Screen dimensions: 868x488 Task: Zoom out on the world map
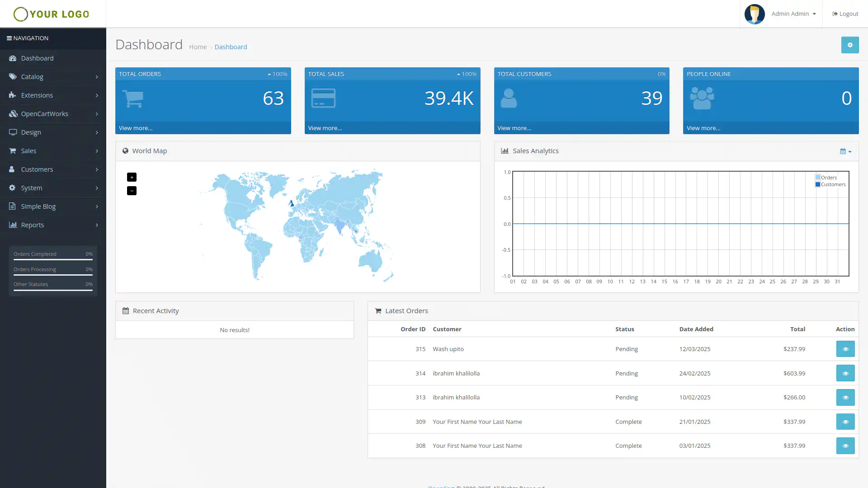(x=132, y=191)
